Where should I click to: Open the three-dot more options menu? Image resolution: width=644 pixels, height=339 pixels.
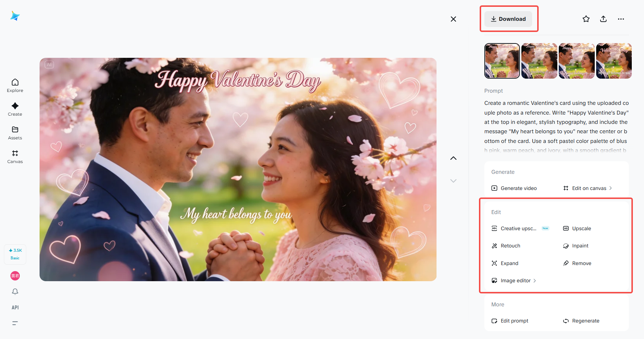[x=621, y=19]
